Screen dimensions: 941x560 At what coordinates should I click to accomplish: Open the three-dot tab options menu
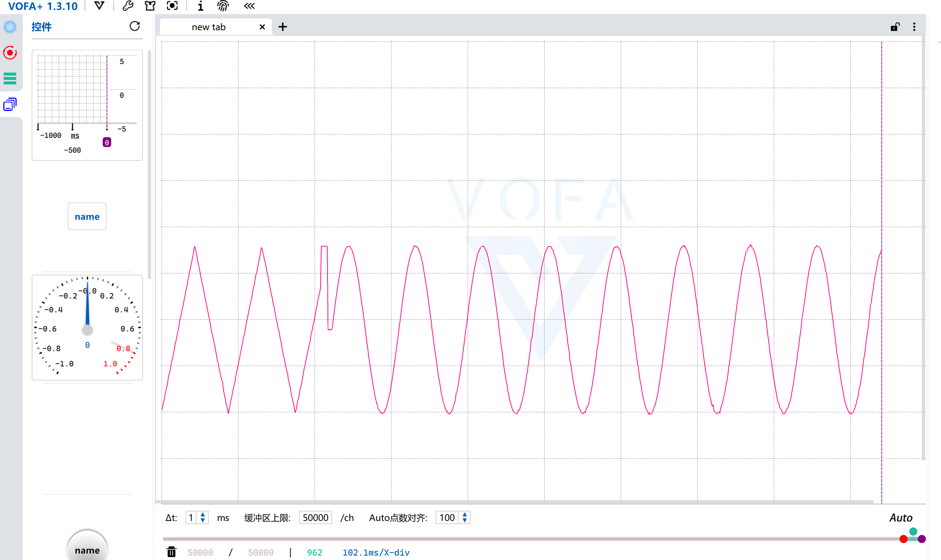pyautogui.click(x=914, y=27)
